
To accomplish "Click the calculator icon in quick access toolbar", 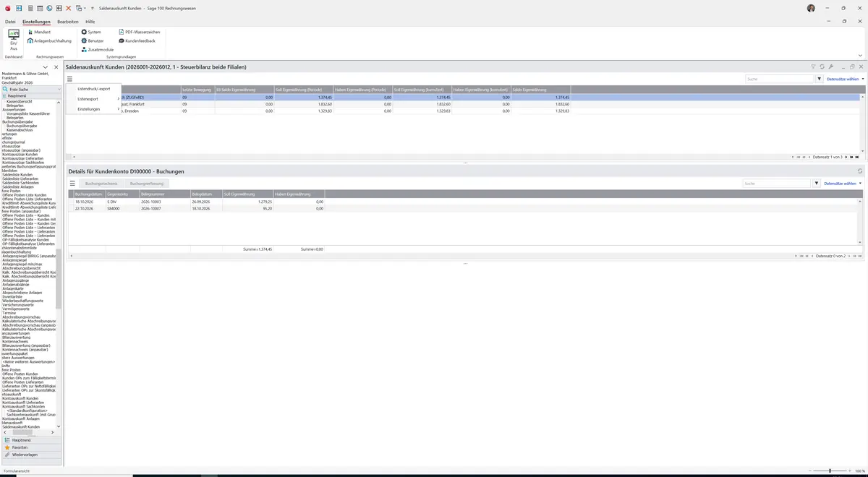I will 30,8.
